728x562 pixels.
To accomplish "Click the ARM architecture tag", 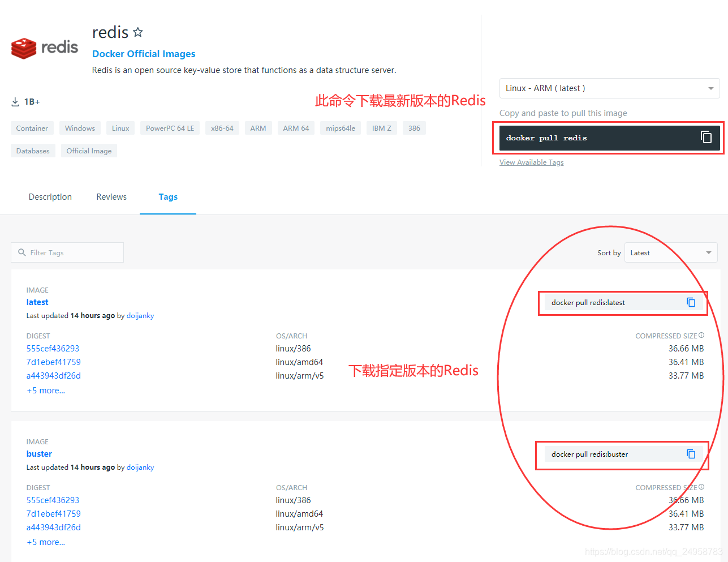I will [x=258, y=128].
